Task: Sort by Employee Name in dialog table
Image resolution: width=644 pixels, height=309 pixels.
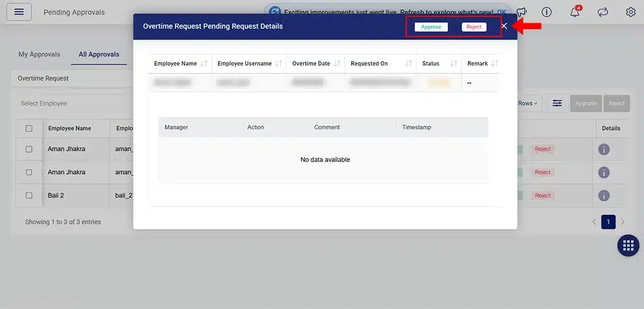Action: click(204, 63)
